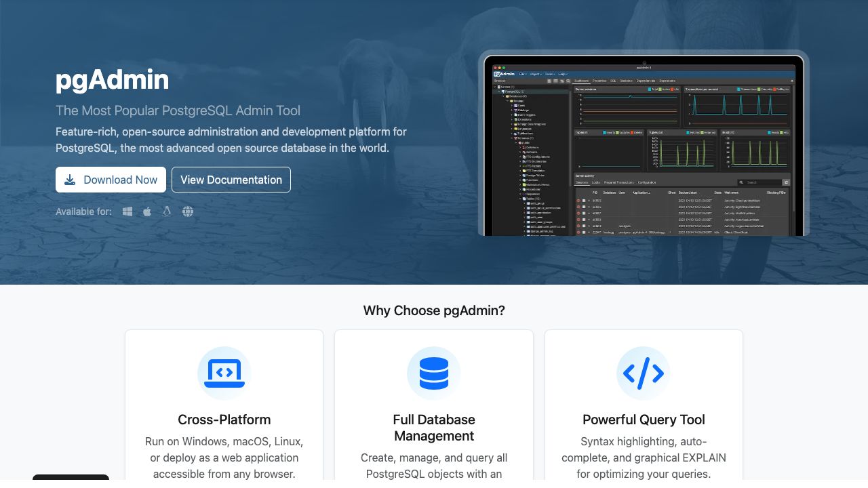Click the Apple macOS platform icon
The image size is (868, 488).
click(x=147, y=211)
